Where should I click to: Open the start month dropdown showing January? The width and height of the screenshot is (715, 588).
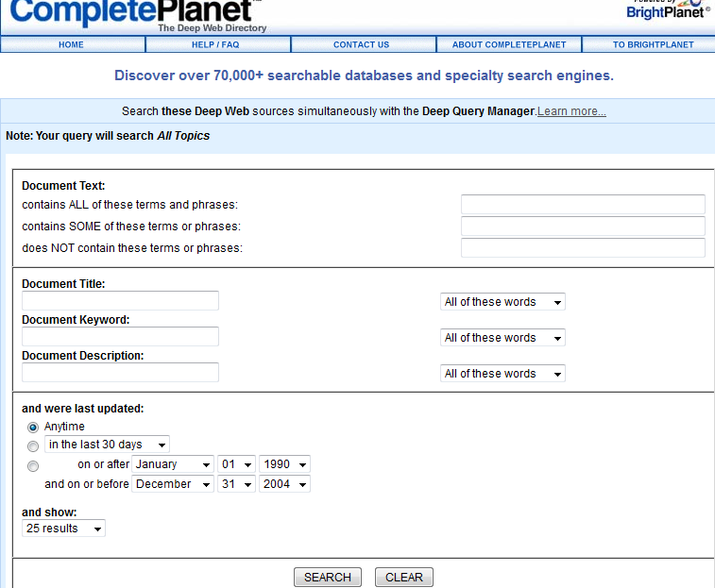click(x=173, y=464)
